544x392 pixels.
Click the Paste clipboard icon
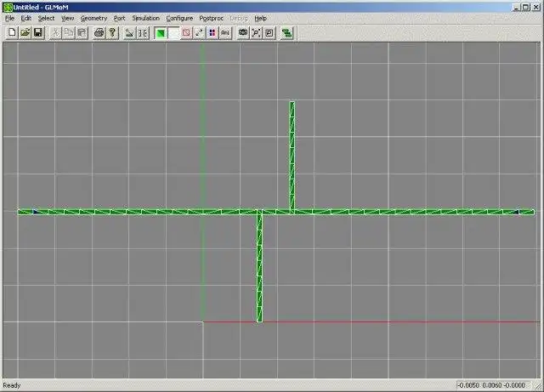click(x=82, y=33)
